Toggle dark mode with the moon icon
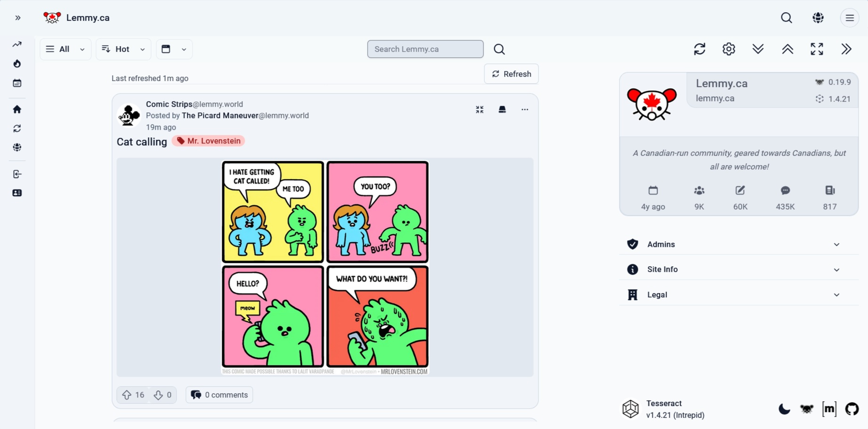868x429 pixels. pyautogui.click(x=784, y=409)
